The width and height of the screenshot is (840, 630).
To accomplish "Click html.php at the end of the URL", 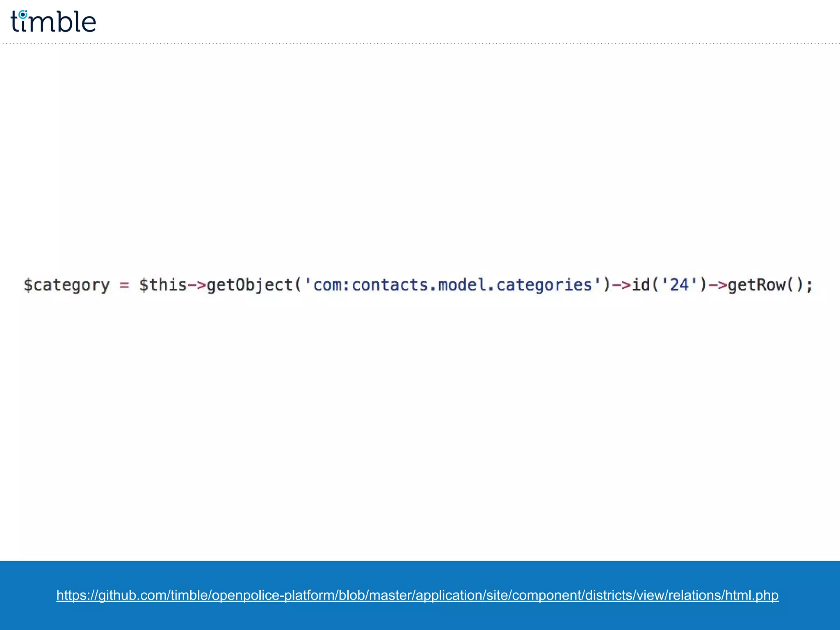I will pyautogui.click(x=752, y=595).
